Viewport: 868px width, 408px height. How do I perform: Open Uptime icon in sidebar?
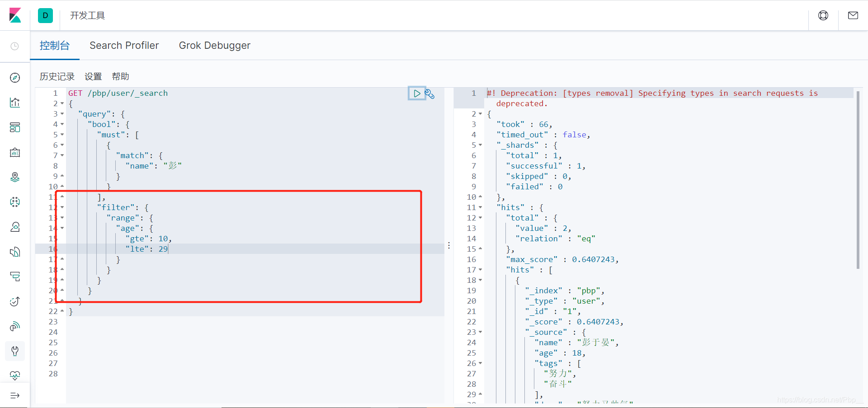point(15,301)
